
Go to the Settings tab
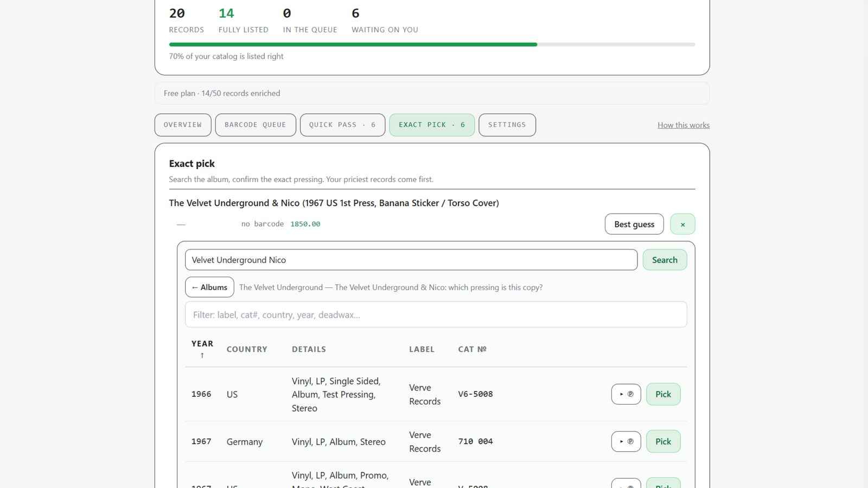click(x=507, y=125)
